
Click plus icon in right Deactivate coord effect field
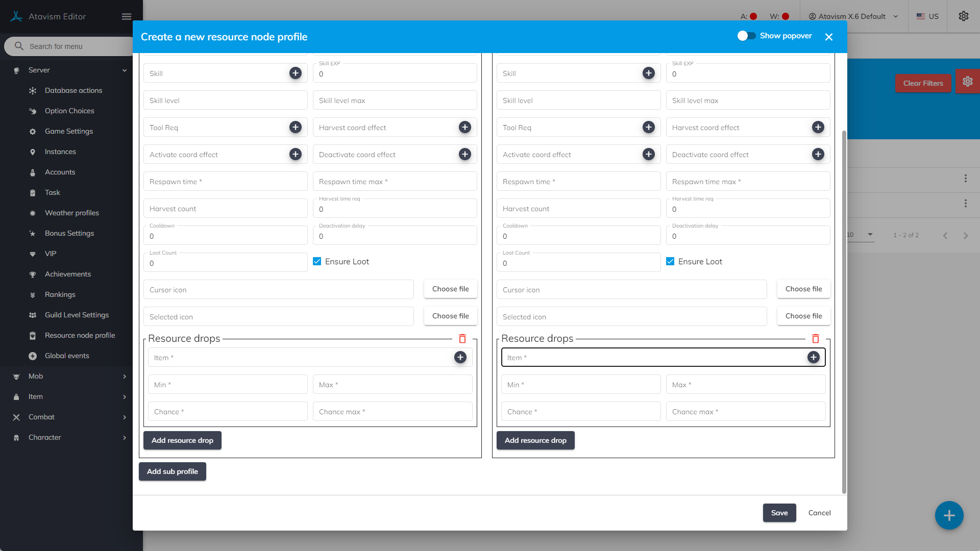tap(818, 154)
